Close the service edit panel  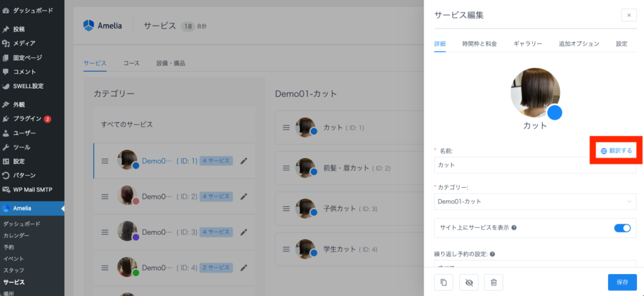[628, 15]
